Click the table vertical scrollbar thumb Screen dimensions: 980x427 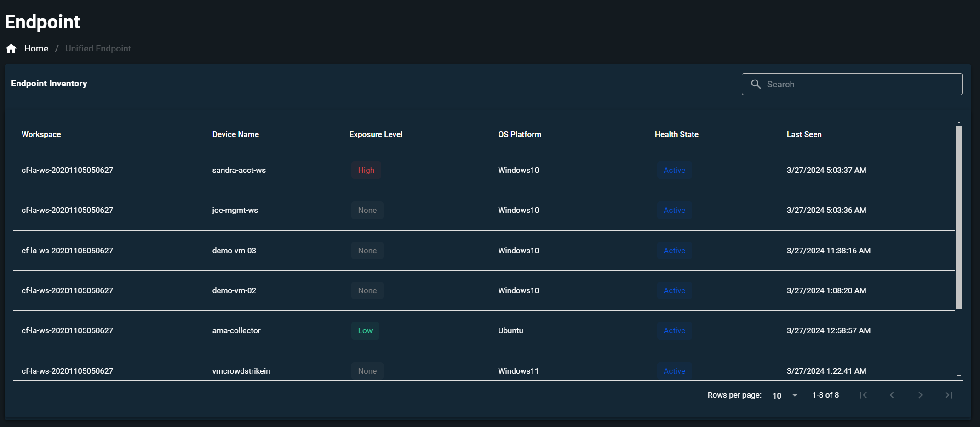pos(959,216)
